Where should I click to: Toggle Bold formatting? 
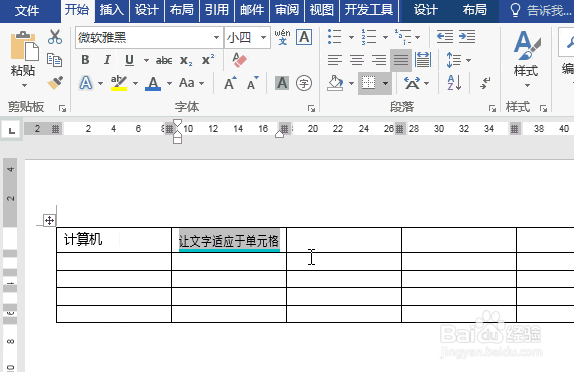click(85, 60)
